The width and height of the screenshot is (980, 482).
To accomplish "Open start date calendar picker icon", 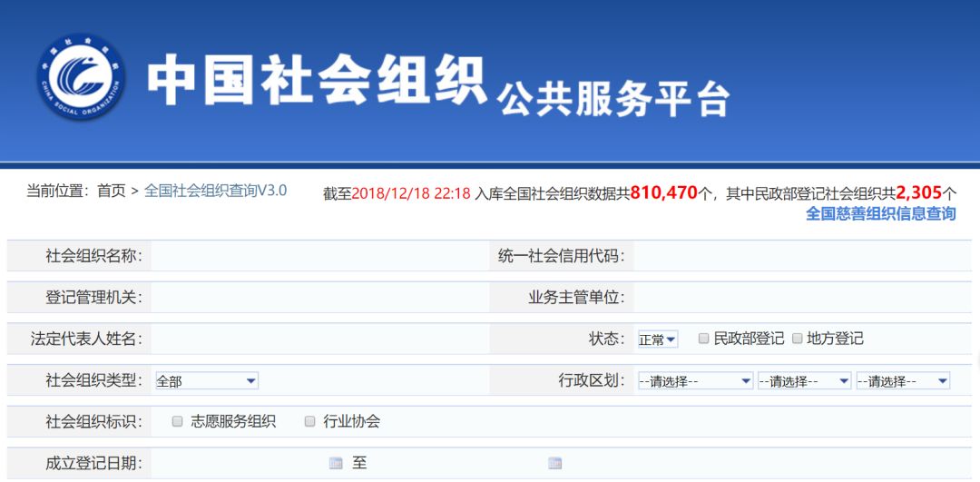I will (336, 463).
